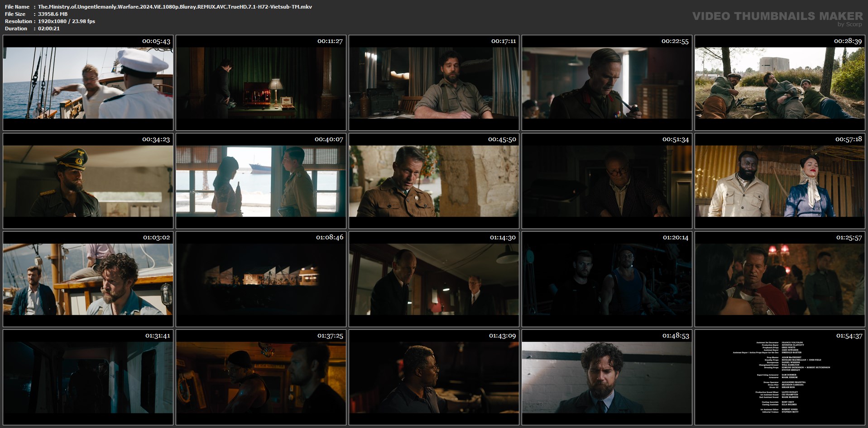The height and width of the screenshot is (428, 868).
Task: Click the Resolution label
Action: point(19,21)
